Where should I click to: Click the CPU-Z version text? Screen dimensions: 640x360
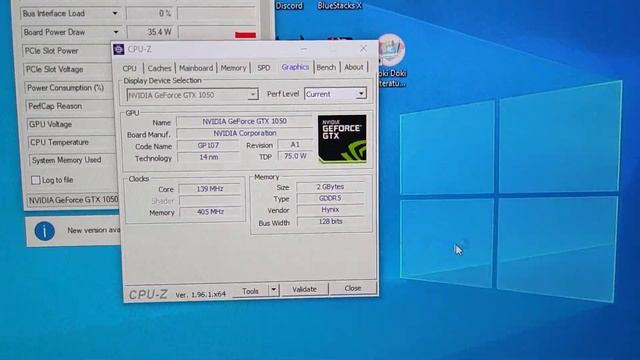coord(200,294)
